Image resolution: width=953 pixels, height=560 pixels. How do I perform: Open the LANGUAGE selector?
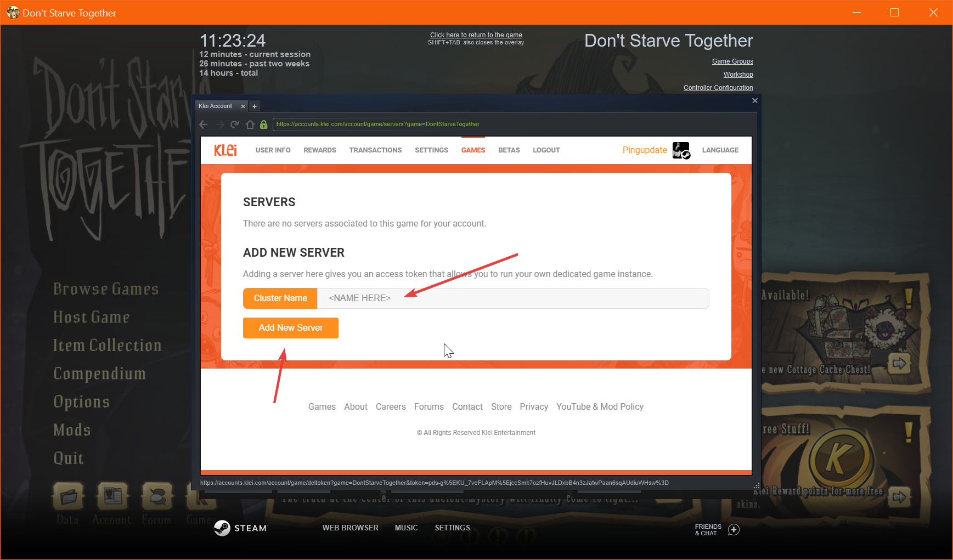coord(720,150)
